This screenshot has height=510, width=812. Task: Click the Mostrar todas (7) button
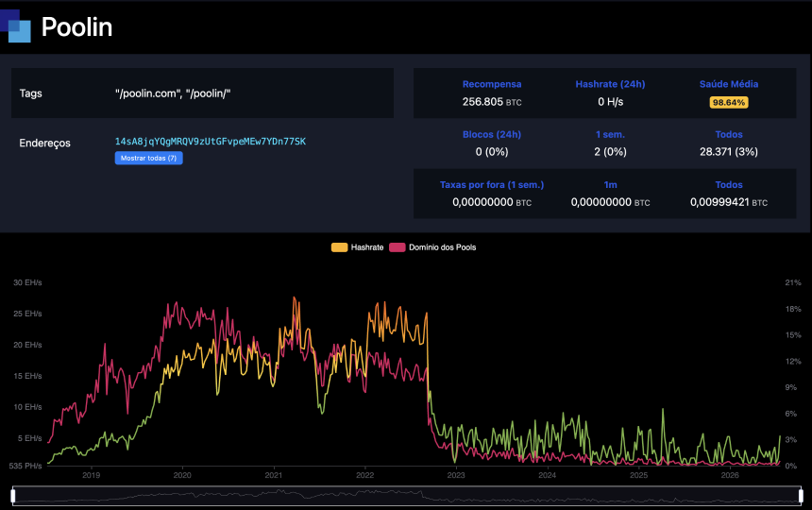tap(148, 158)
